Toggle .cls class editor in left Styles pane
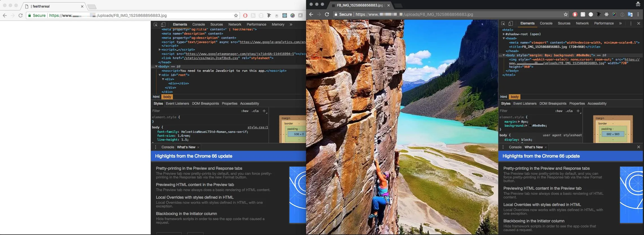The image size is (644, 235). click(255, 111)
